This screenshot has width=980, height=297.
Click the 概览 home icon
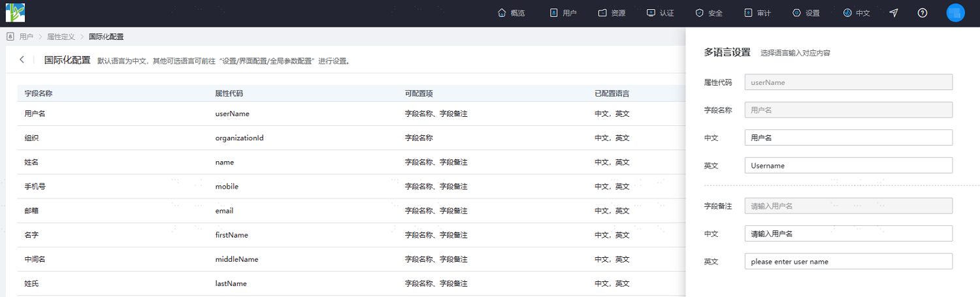(x=502, y=13)
